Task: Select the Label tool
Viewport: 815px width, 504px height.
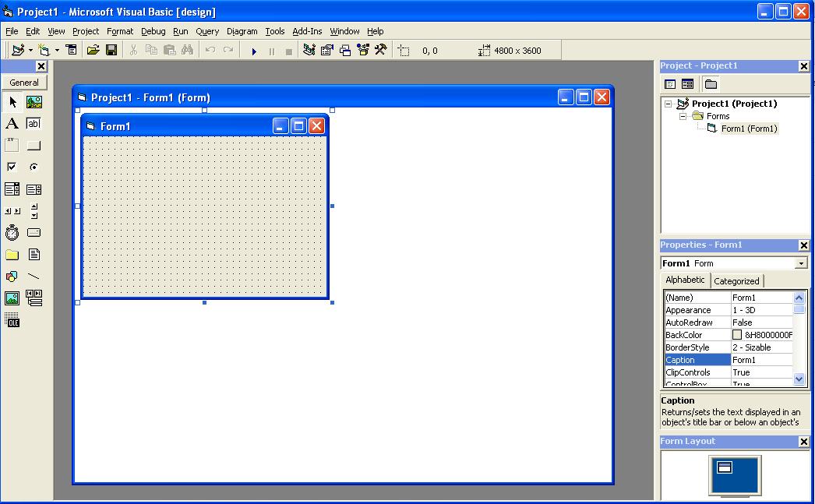Action: 12,124
